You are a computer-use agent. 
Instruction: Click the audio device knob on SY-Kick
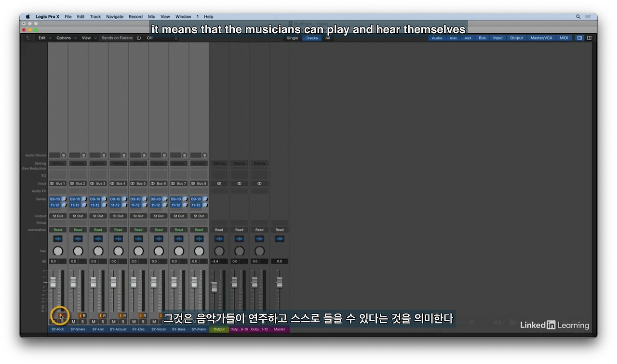pos(63,156)
